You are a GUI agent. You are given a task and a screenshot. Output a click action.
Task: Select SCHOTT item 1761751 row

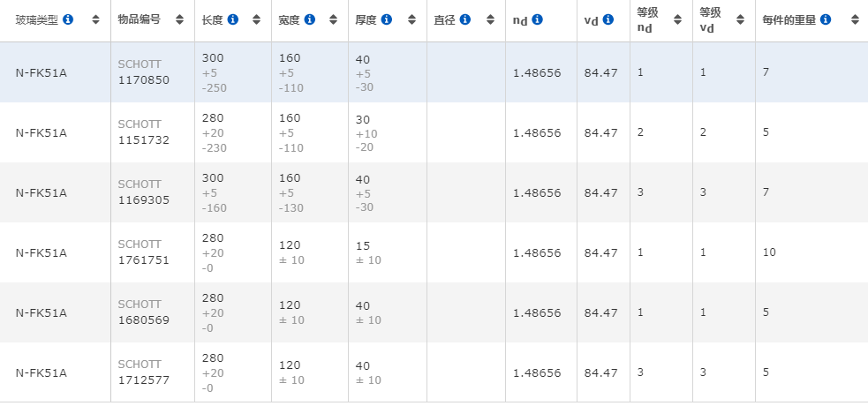point(434,252)
